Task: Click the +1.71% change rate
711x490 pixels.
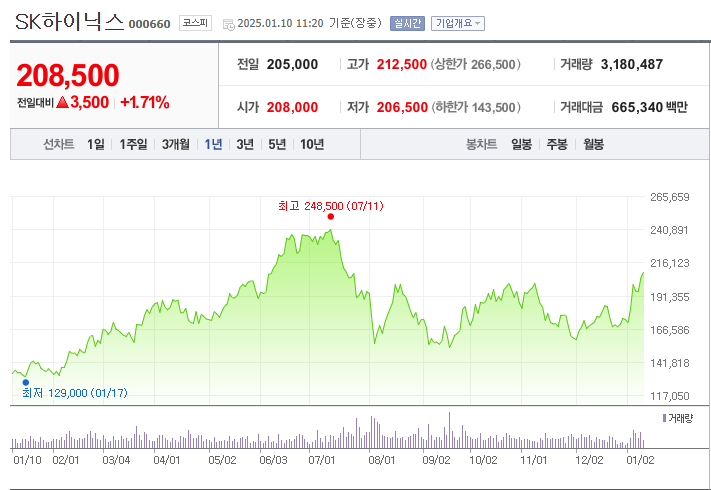Action: point(145,102)
